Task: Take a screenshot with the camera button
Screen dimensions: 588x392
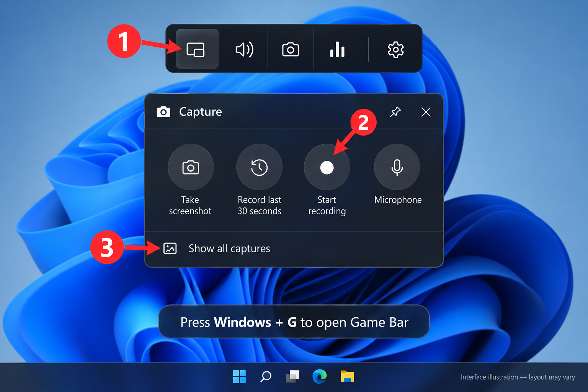Action: (191, 167)
